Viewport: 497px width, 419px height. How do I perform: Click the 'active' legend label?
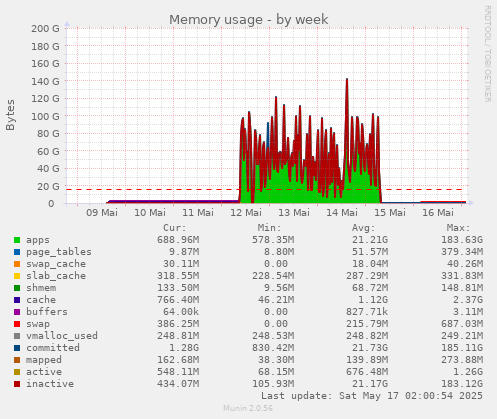[44, 372]
